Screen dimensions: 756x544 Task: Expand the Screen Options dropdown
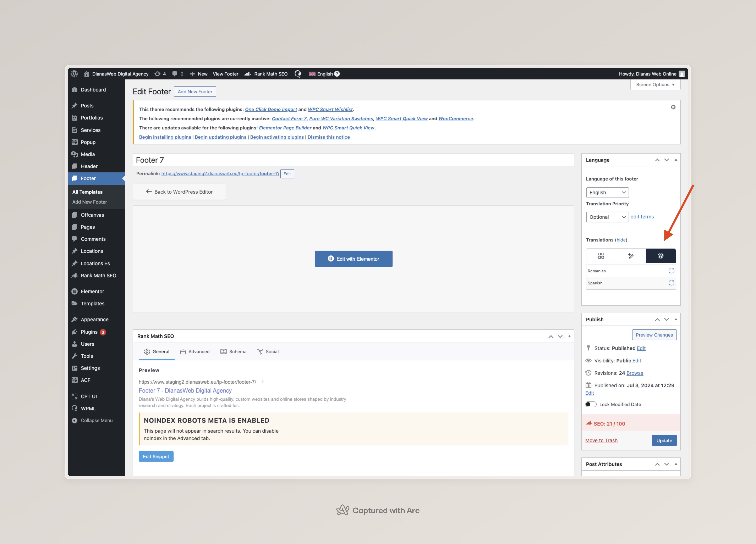pyautogui.click(x=655, y=84)
